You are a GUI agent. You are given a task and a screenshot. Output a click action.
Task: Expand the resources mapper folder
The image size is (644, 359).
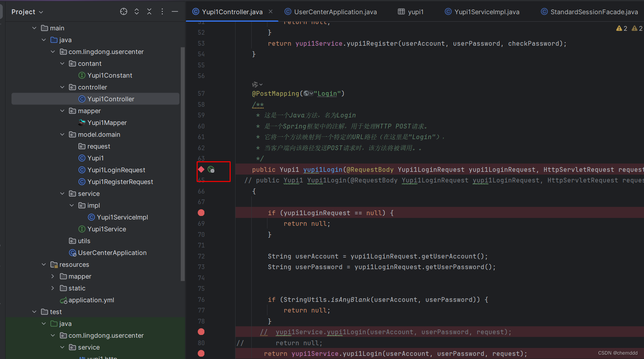(x=53, y=276)
